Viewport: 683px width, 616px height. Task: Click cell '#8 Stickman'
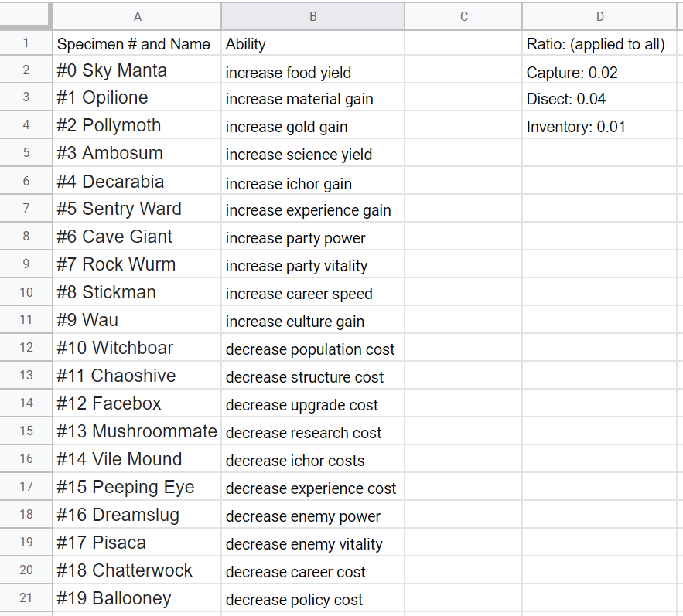137,291
